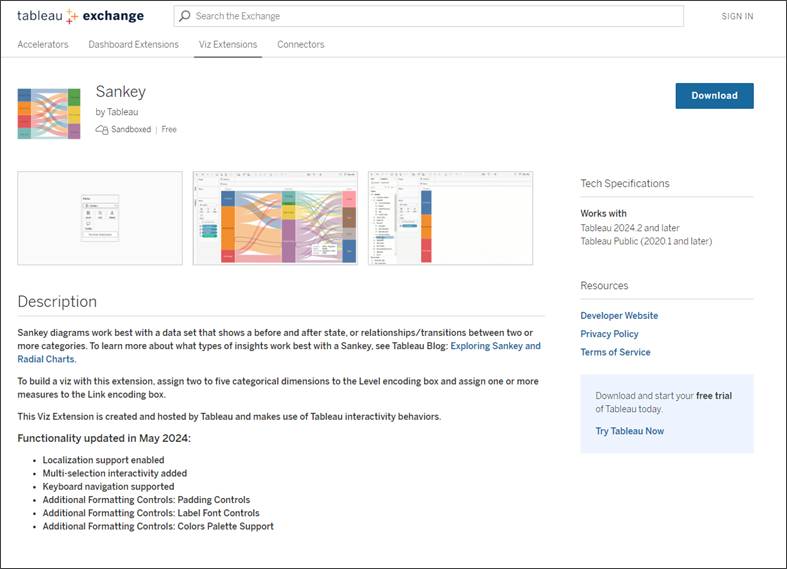787x569 pixels.
Task: Click the 'Works with' label
Action: click(603, 213)
